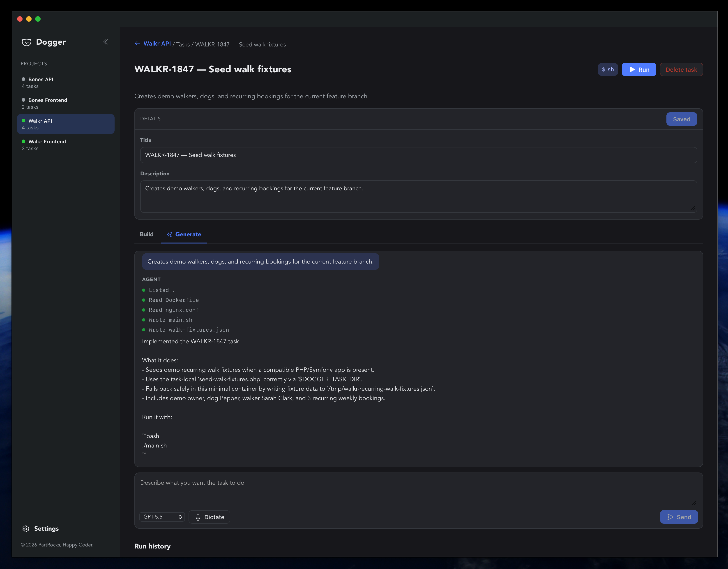Click the 'Tasks' breadcrumb segment
Image resolution: width=728 pixels, height=569 pixels.
(x=183, y=45)
